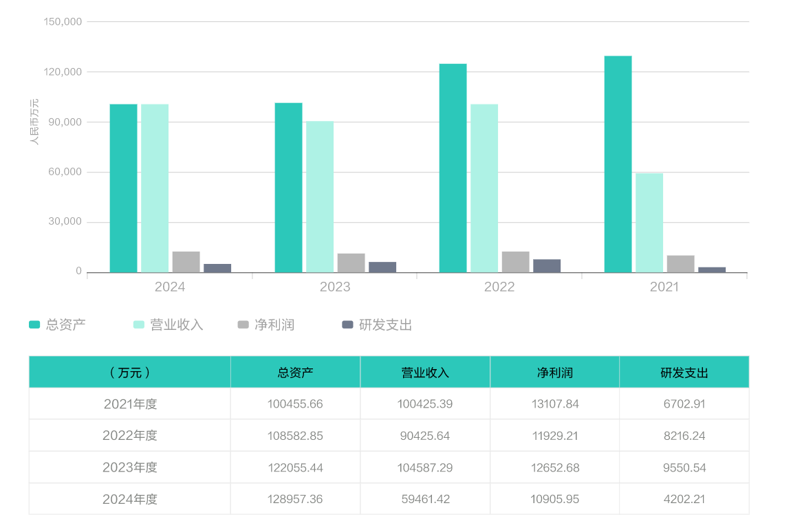Select the 2022年度 row label
The image size is (791, 532).
click(130, 436)
